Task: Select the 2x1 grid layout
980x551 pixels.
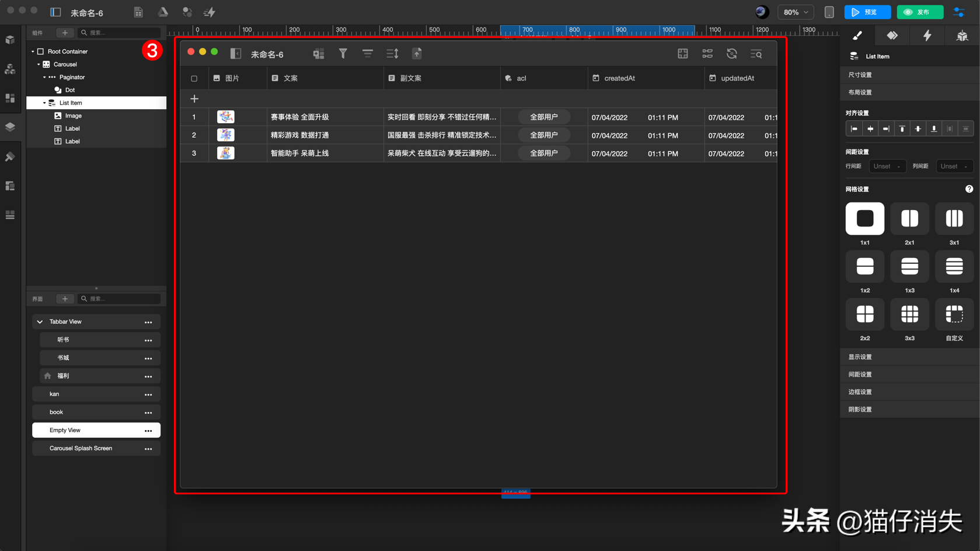Action: coord(909,219)
